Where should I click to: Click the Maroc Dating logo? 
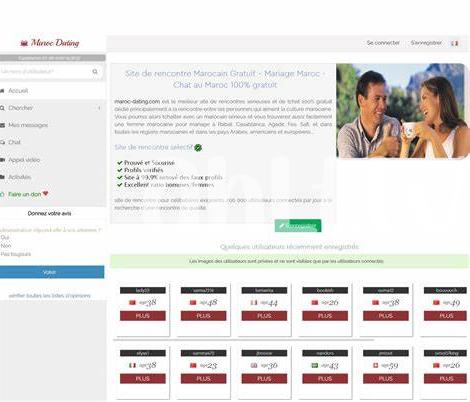click(50, 43)
